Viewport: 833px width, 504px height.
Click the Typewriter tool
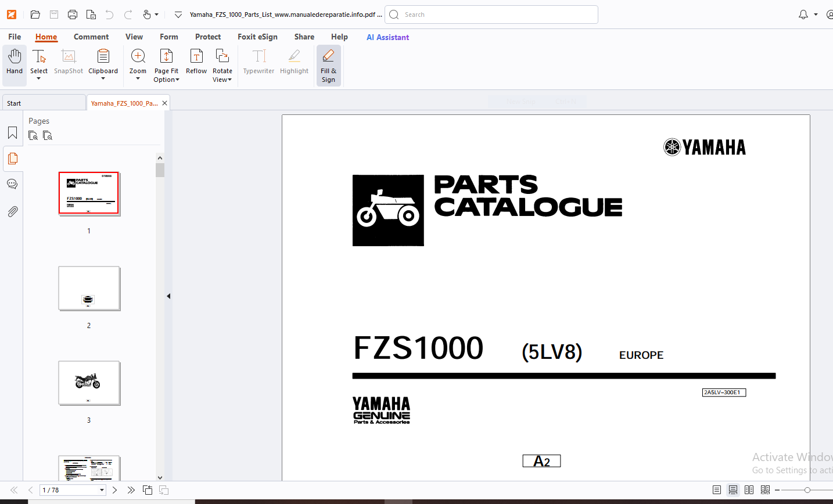coord(258,62)
